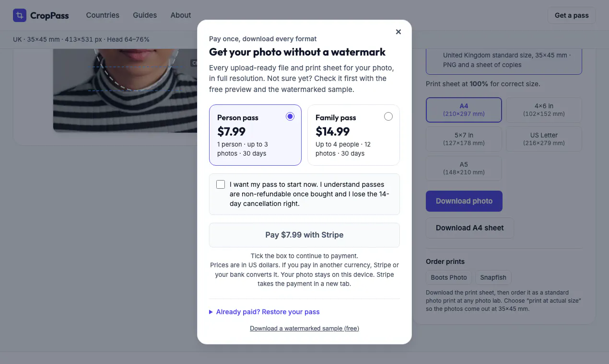Open the Guides menu item
Viewport: 609px width, 364px height.
coord(145,15)
